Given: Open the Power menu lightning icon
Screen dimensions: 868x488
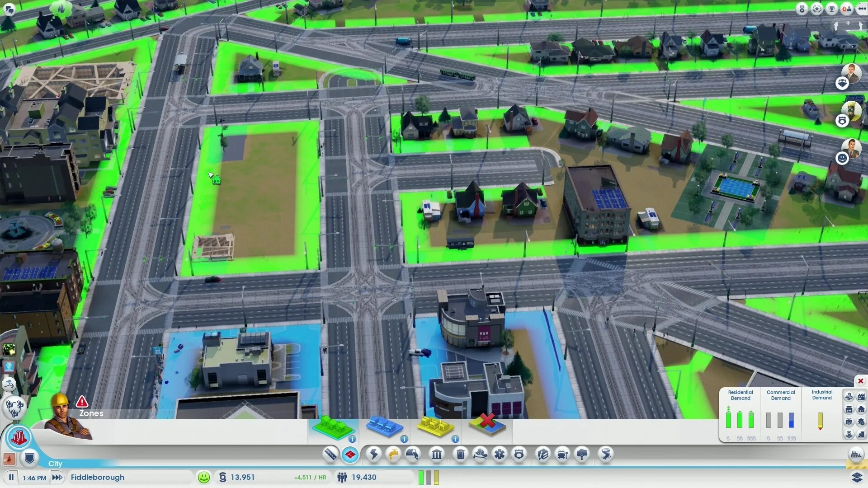Looking at the screenshot, I should click(374, 454).
